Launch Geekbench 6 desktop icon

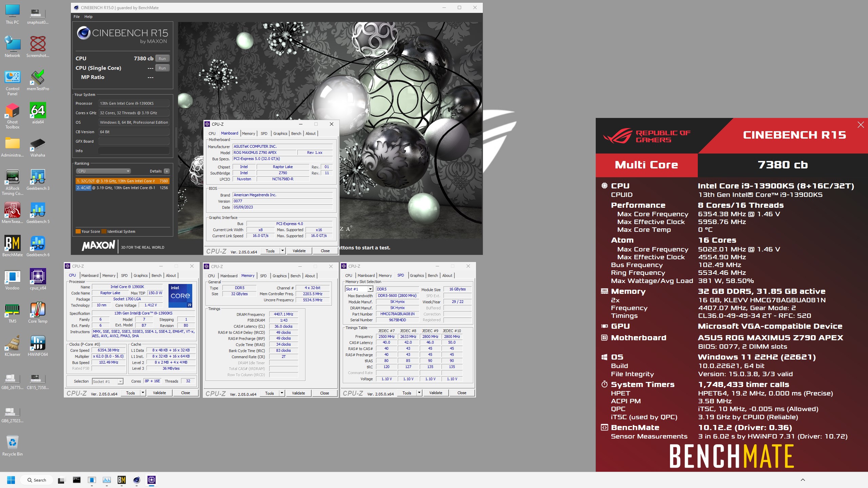38,246
